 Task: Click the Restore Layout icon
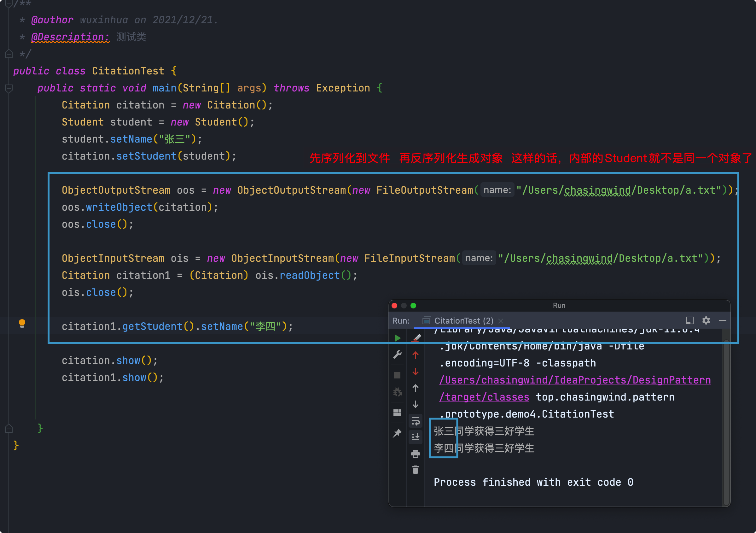pyautogui.click(x=398, y=413)
